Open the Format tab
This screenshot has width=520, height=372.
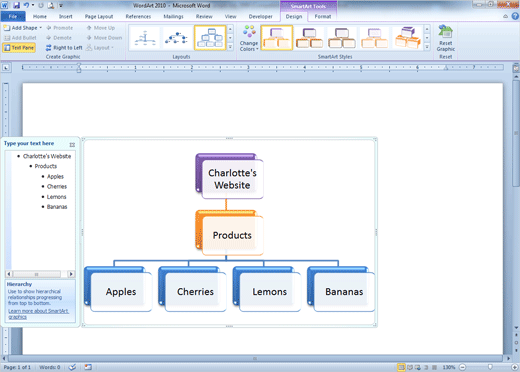tap(323, 16)
